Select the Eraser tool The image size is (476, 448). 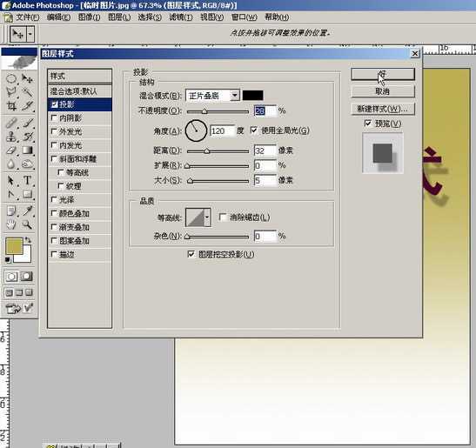coord(11,150)
